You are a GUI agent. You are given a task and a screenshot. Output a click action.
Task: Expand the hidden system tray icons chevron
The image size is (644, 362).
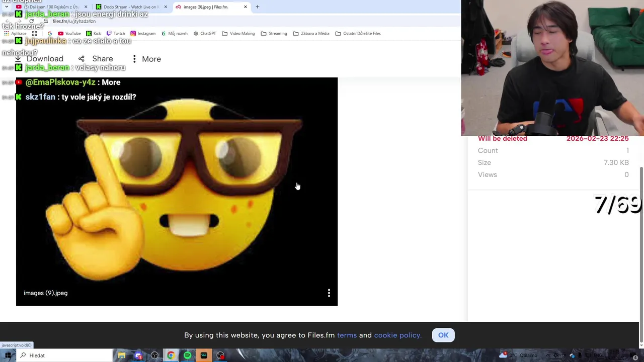547,355
